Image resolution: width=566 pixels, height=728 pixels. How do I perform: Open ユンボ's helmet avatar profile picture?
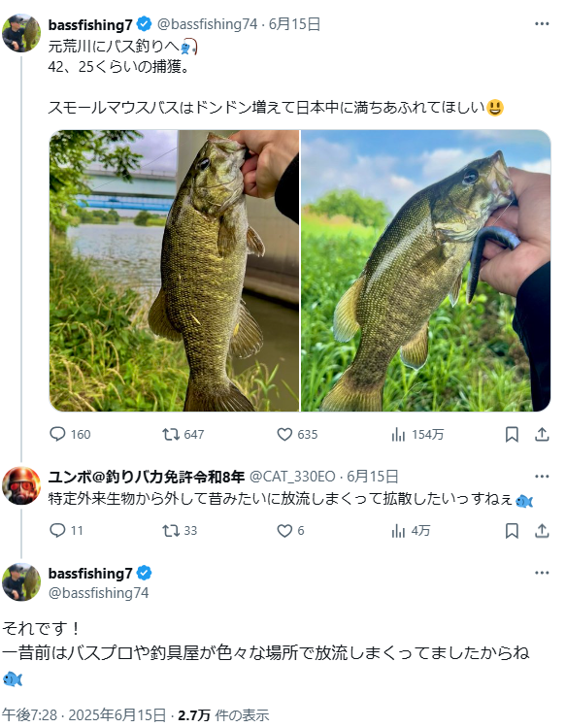pos(21,486)
